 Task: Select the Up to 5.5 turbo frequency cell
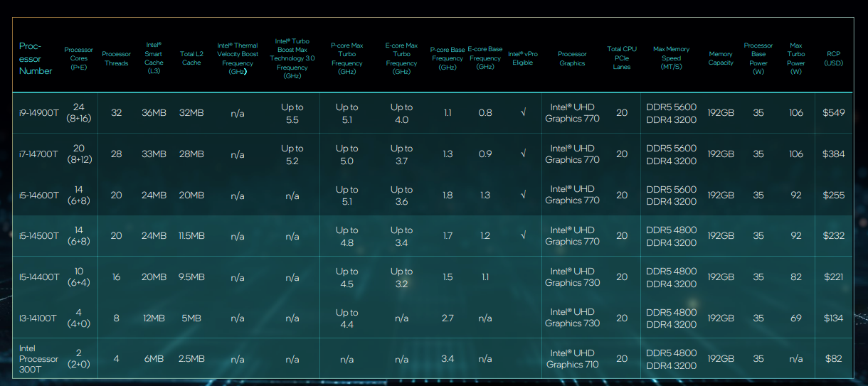[x=292, y=113]
